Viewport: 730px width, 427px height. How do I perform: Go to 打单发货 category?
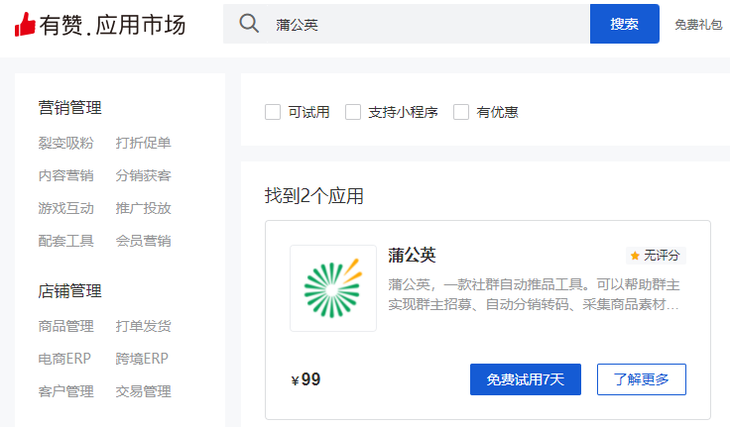(x=143, y=326)
